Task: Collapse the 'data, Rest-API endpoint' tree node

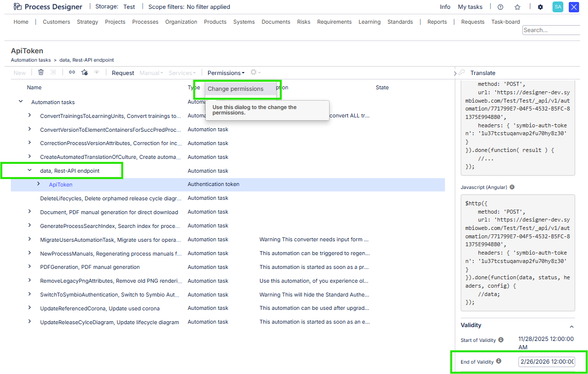Action: pyautogui.click(x=30, y=170)
